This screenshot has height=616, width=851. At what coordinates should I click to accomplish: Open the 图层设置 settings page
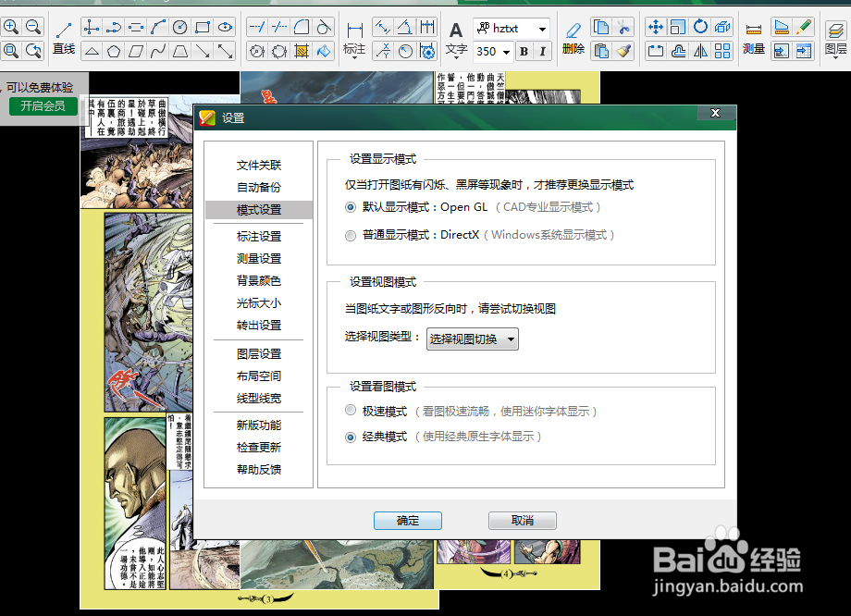pyautogui.click(x=259, y=354)
